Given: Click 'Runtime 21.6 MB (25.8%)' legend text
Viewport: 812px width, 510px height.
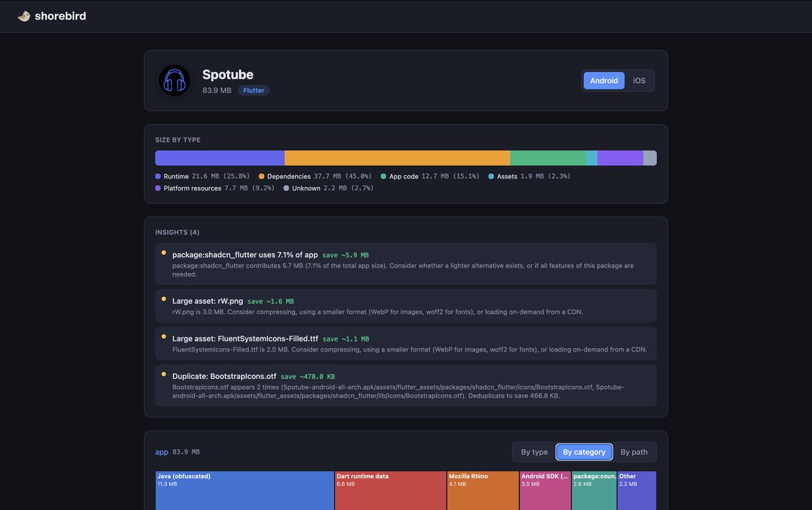Looking at the screenshot, I should (207, 176).
